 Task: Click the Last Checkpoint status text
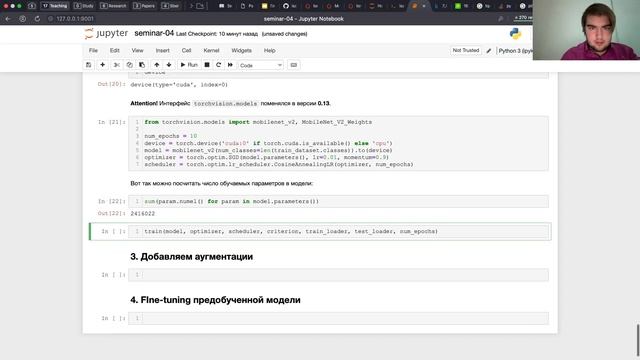217,34
